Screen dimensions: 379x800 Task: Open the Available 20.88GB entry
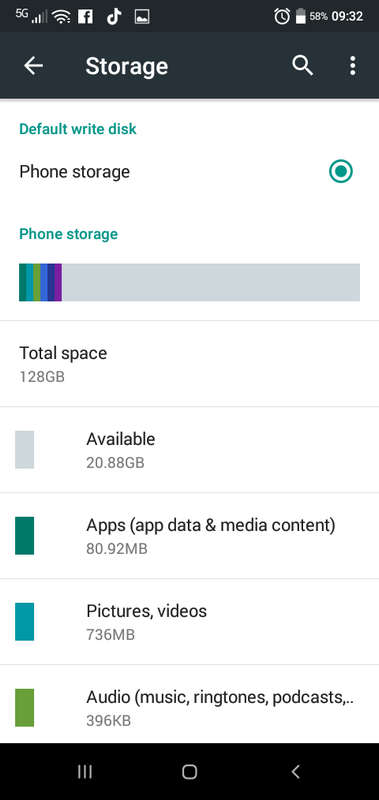pyautogui.click(x=189, y=450)
